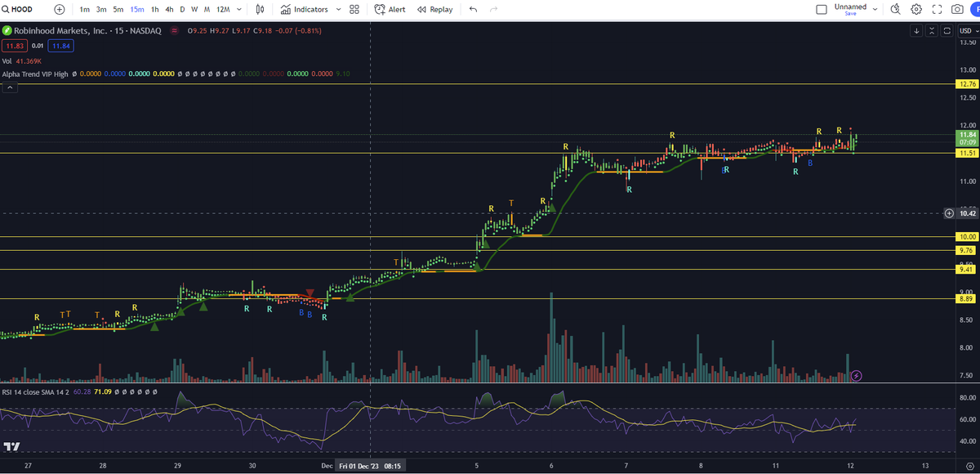Switch to the 1h timeframe

pos(155,9)
